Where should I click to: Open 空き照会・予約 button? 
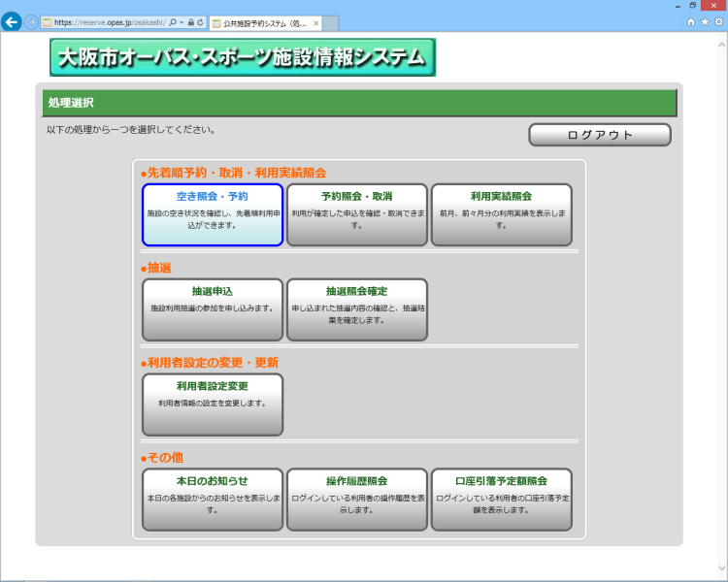213,214
